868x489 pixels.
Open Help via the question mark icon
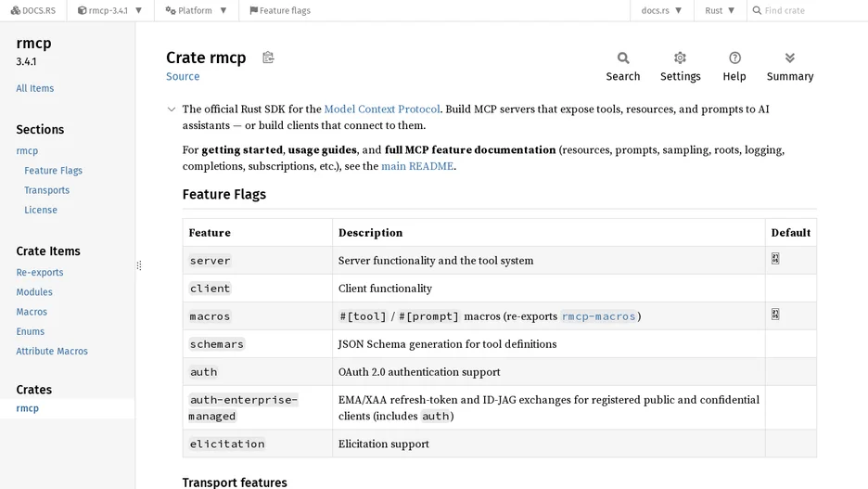tap(734, 58)
